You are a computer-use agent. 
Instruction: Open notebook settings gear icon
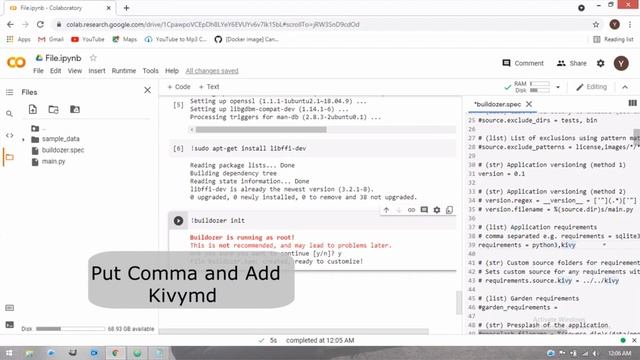[600, 63]
